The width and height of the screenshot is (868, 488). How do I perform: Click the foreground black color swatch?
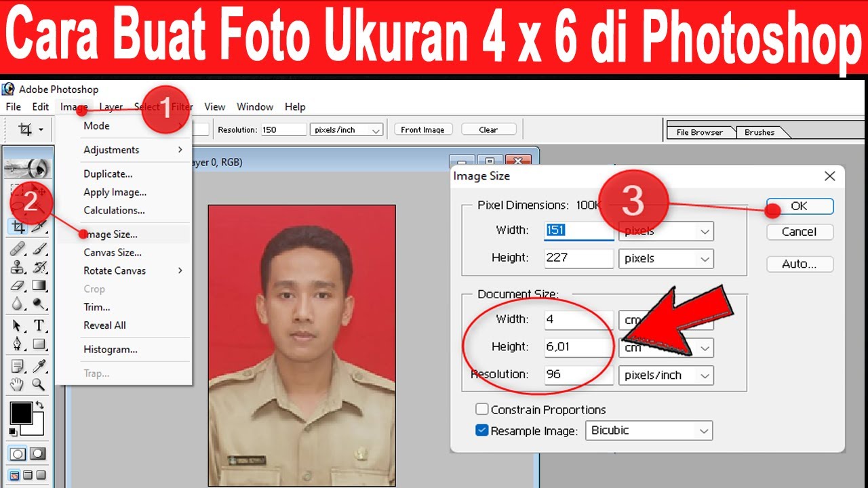pyautogui.click(x=21, y=413)
